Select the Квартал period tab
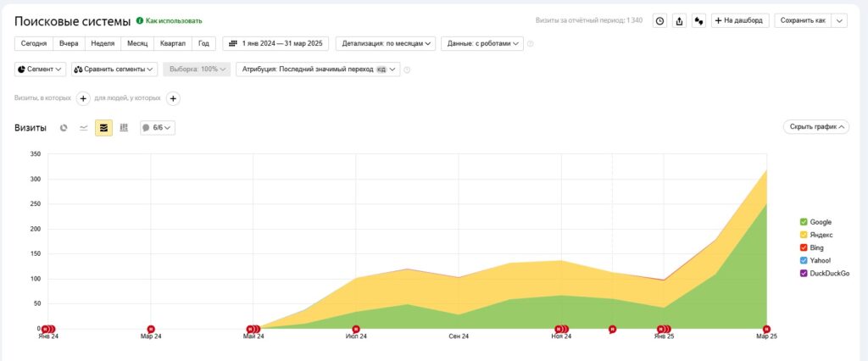Viewport: 868px width, 361px height. click(x=173, y=43)
